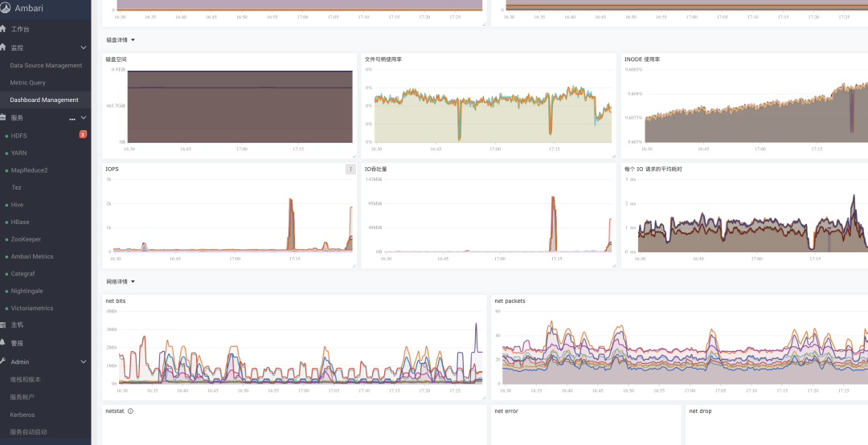Collapse the 监控 menu chevron
The height and width of the screenshot is (445, 868).
84,47
